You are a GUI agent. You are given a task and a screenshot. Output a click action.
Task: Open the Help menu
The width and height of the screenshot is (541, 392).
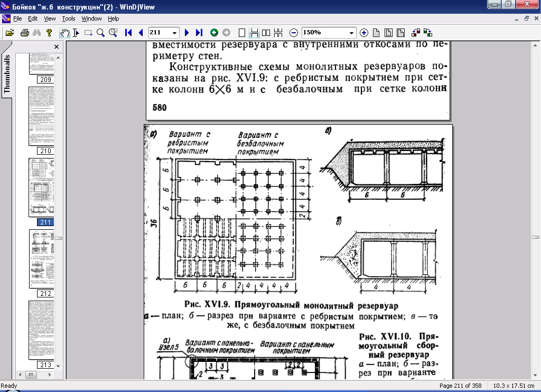tap(113, 18)
